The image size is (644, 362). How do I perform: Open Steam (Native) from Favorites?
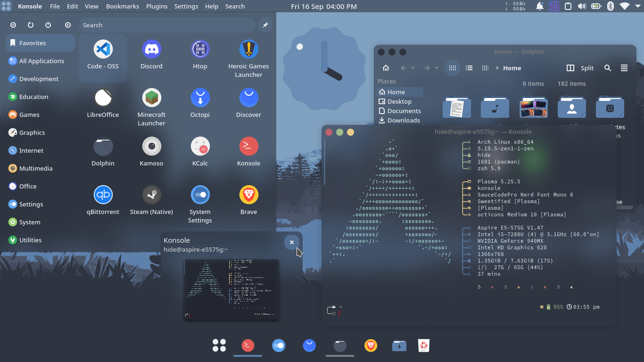point(151,198)
